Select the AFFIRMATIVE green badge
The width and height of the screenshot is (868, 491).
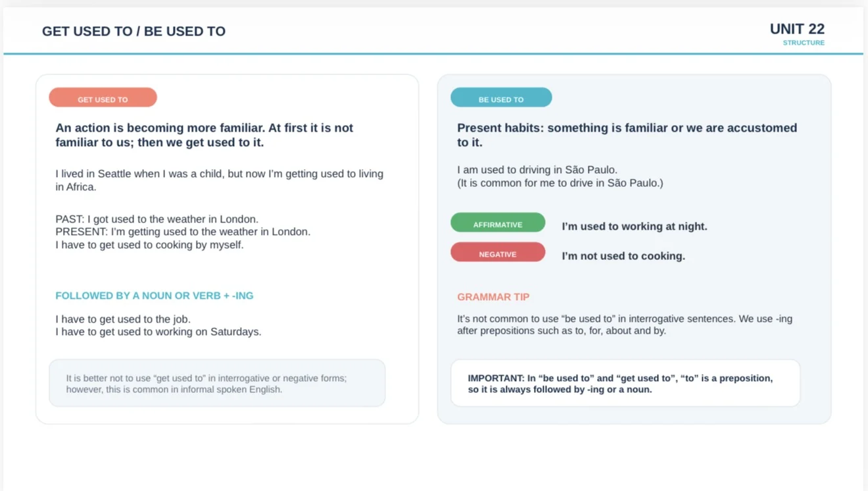coord(498,222)
